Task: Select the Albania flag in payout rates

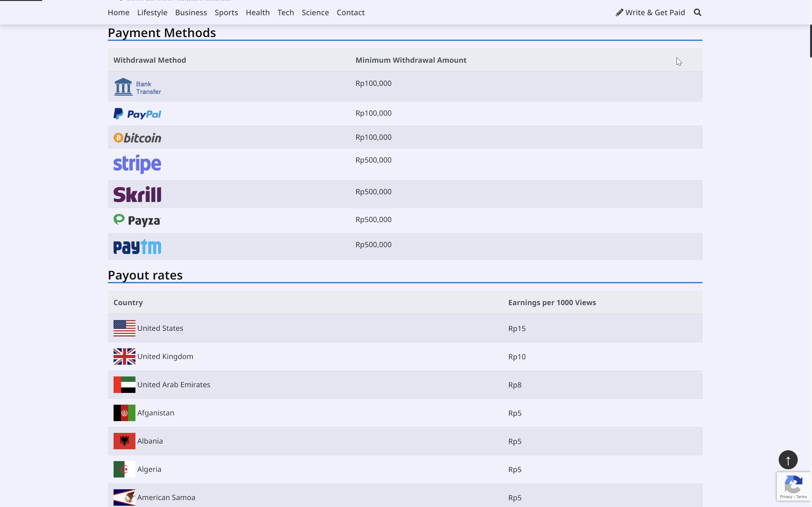Action: [x=124, y=441]
